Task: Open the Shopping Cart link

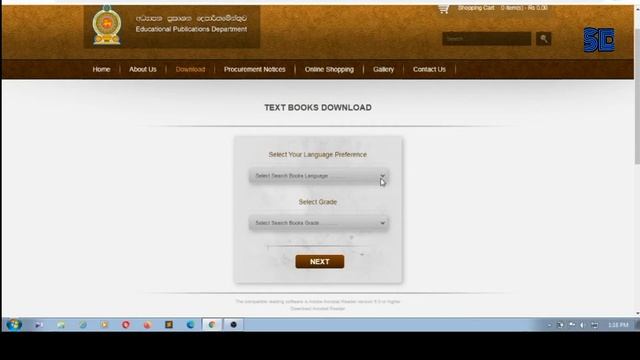Action: click(x=476, y=8)
